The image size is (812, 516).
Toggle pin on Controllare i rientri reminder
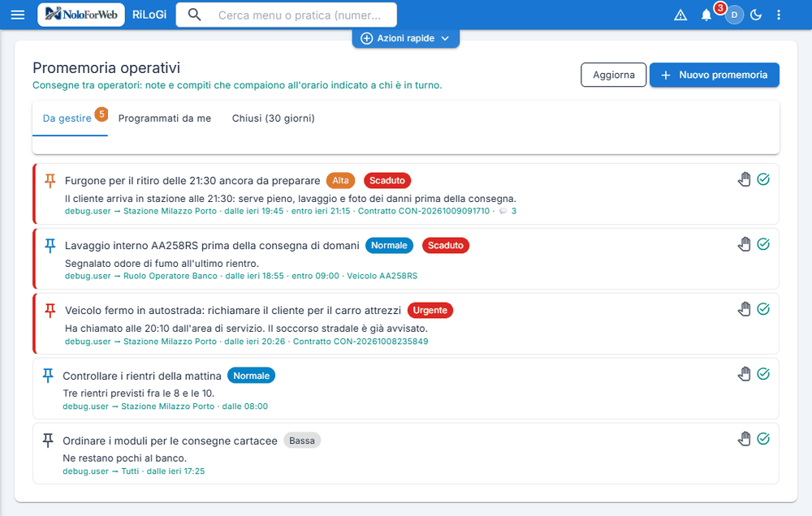pyautogui.click(x=48, y=376)
